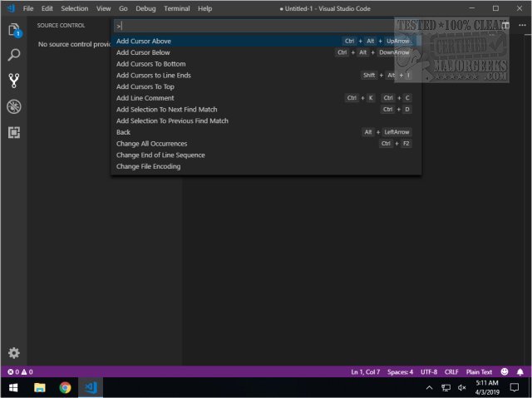This screenshot has height=398, width=532.
Task: Click the VS Code logo in title bar
Action: pyautogui.click(x=11, y=8)
